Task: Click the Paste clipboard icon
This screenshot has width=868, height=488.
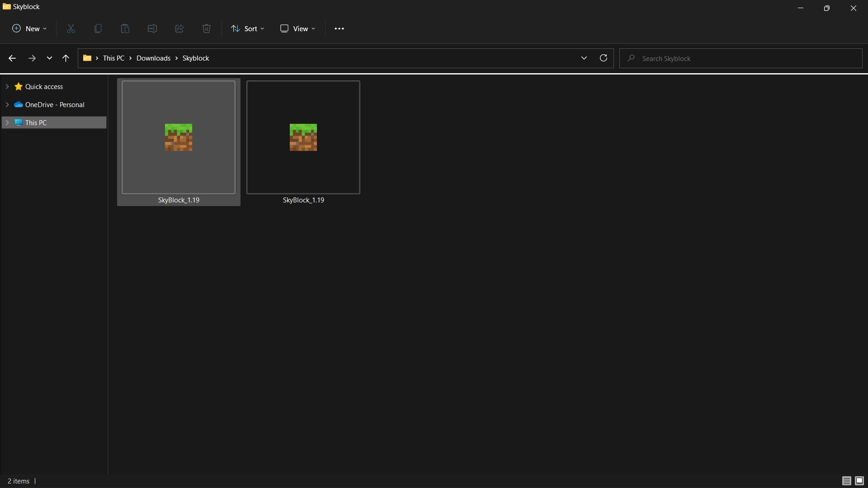Action: click(125, 28)
